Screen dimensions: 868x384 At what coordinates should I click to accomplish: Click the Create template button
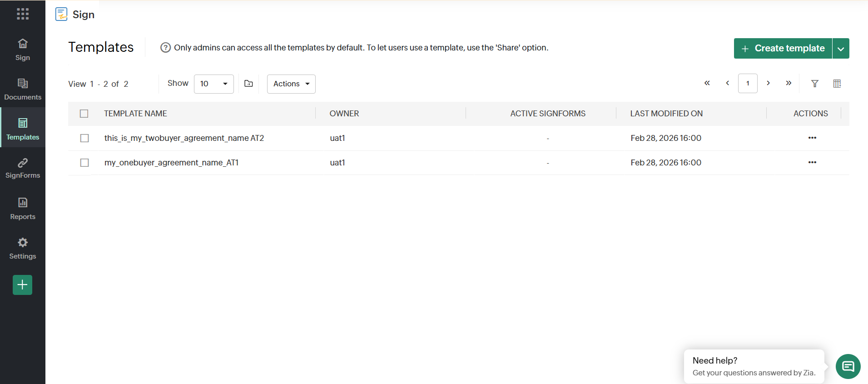(x=783, y=49)
